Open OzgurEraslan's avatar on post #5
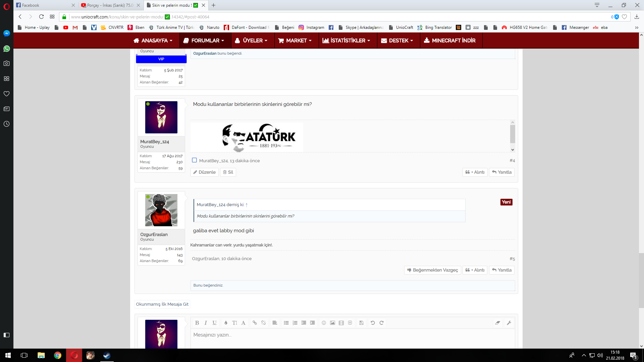This screenshot has width=644, height=362. click(161, 210)
